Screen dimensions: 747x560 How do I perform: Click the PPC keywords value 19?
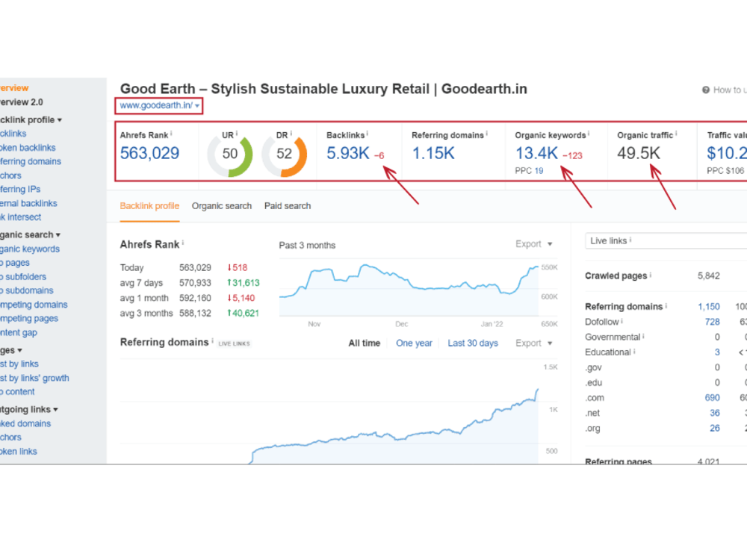539,170
